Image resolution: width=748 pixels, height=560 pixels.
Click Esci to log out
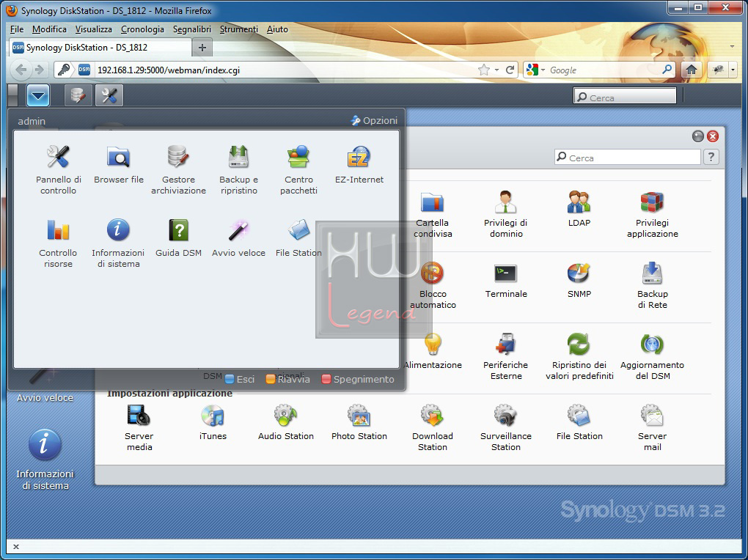coord(240,379)
